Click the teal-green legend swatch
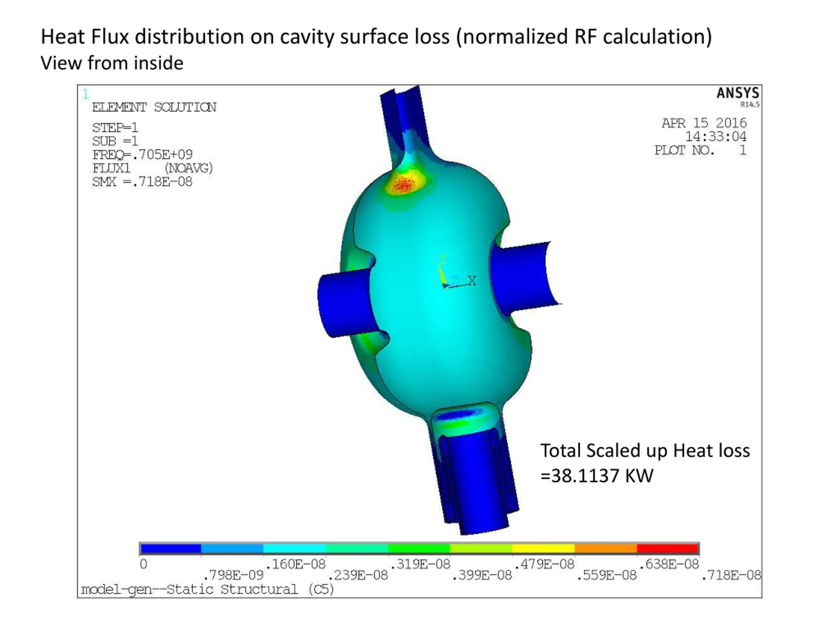Screen dimensions: 840x630 pyautogui.click(x=357, y=549)
